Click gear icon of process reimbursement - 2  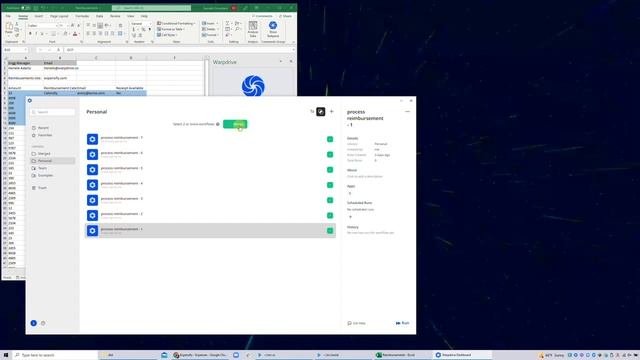tap(93, 216)
